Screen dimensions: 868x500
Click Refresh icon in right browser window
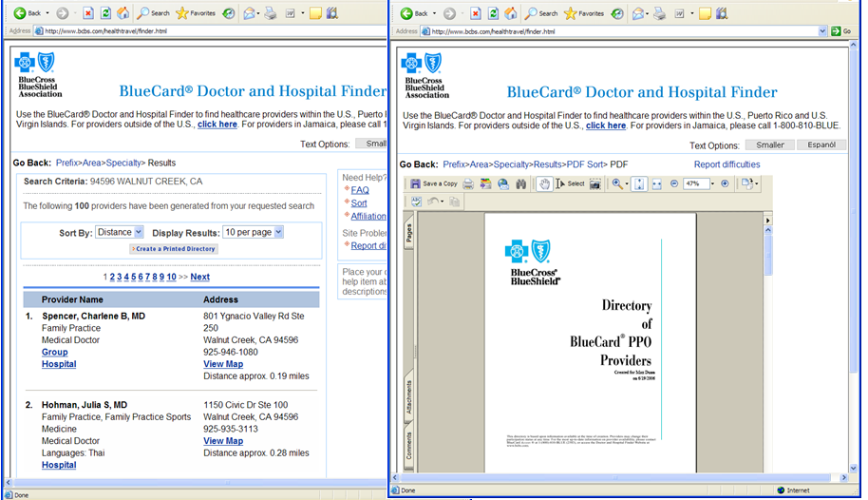(x=493, y=13)
